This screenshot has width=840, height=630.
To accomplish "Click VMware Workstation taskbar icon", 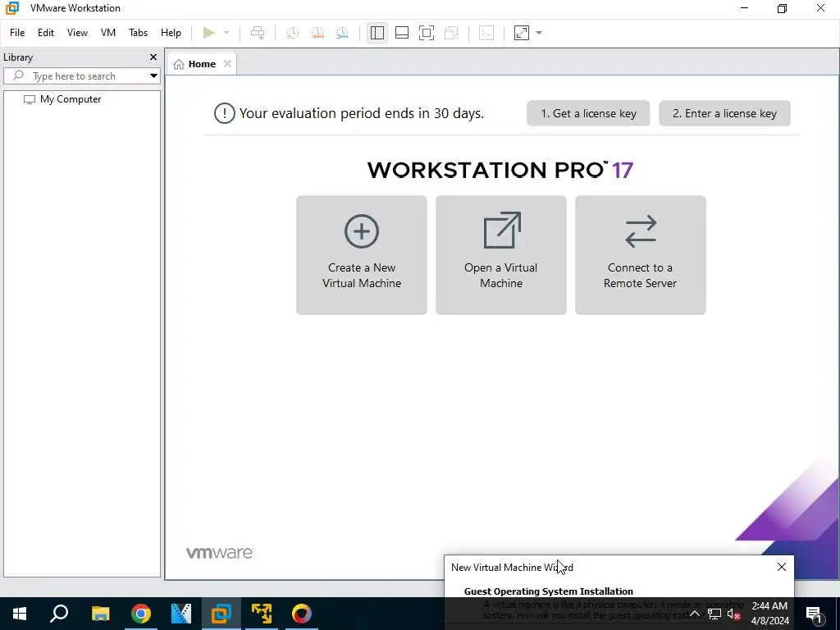I will (221, 614).
